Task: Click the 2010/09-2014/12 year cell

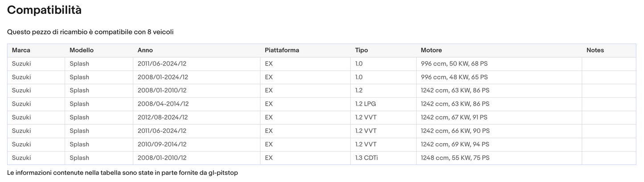Action: tap(162, 145)
